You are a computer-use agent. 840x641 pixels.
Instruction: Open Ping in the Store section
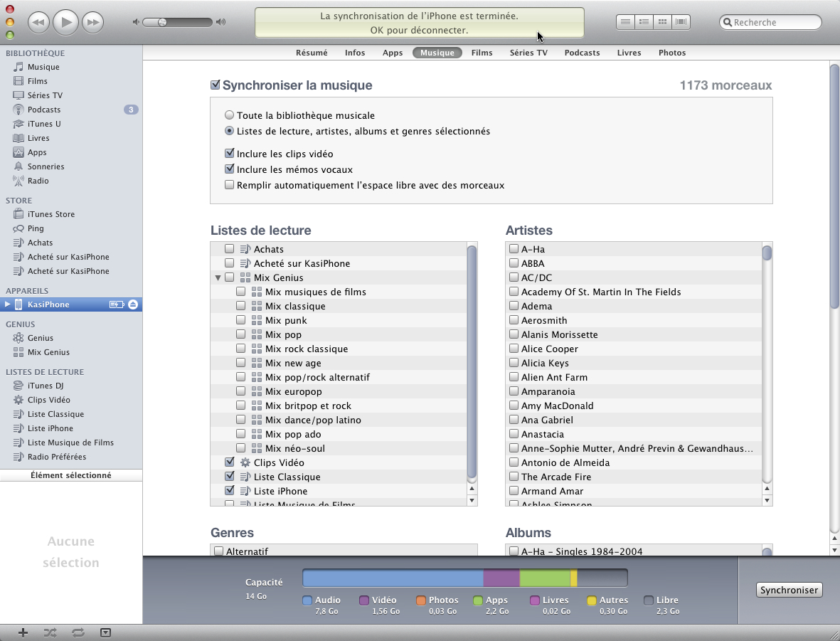pos(36,228)
